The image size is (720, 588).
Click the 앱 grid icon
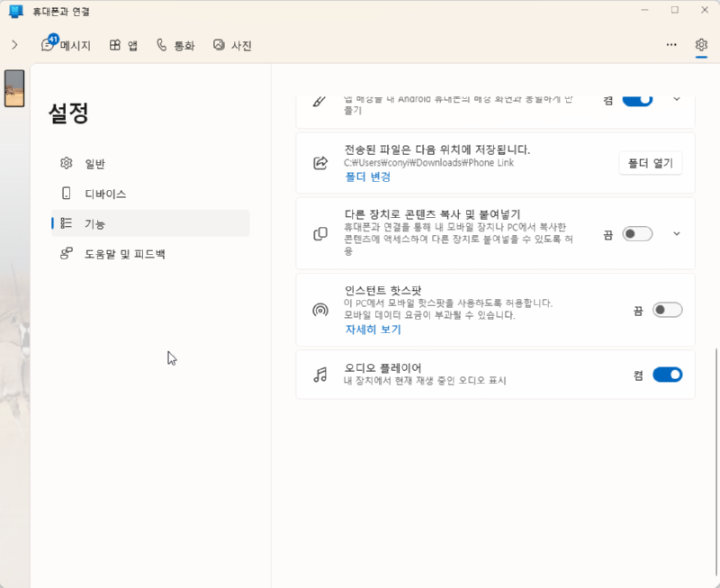115,45
